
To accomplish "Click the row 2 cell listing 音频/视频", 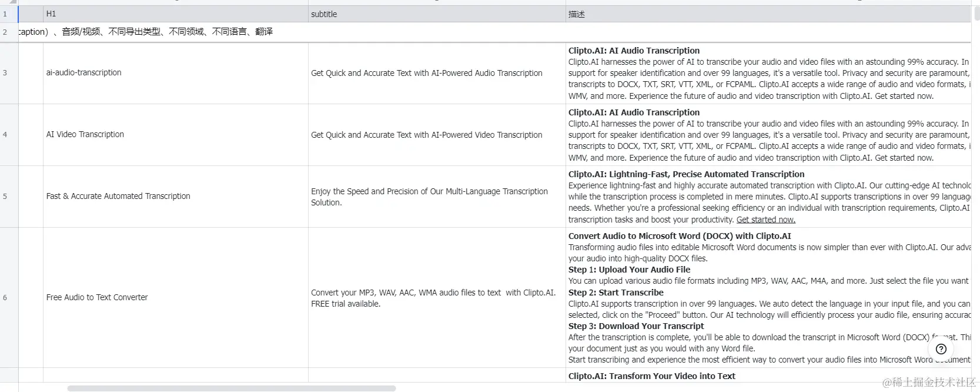I will [494, 32].
